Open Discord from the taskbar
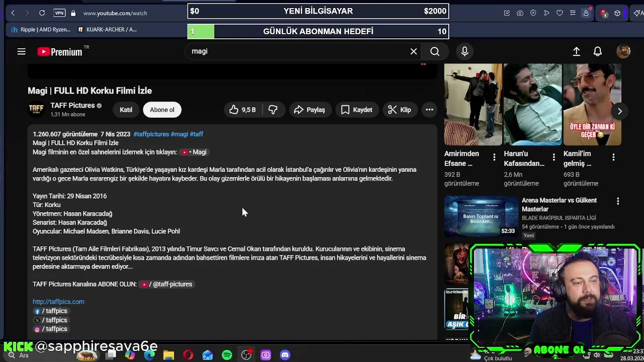This screenshot has height=362, width=644. pos(285,355)
